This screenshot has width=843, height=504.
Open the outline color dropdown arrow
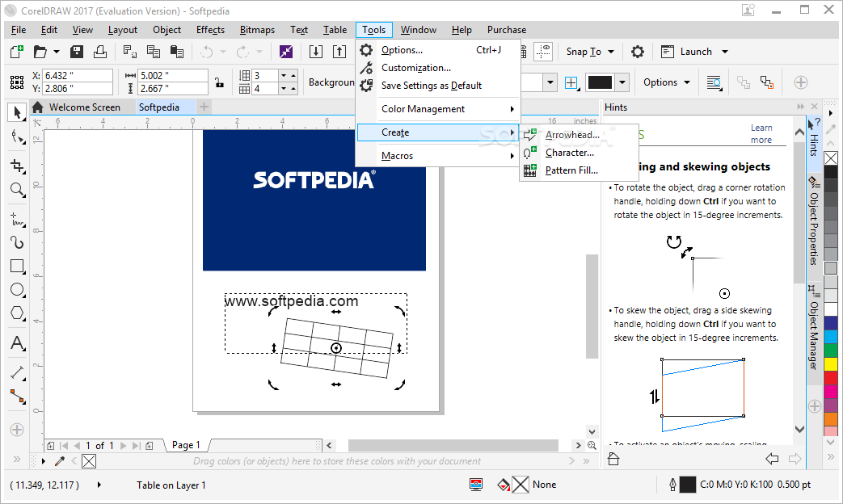click(622, 82)
